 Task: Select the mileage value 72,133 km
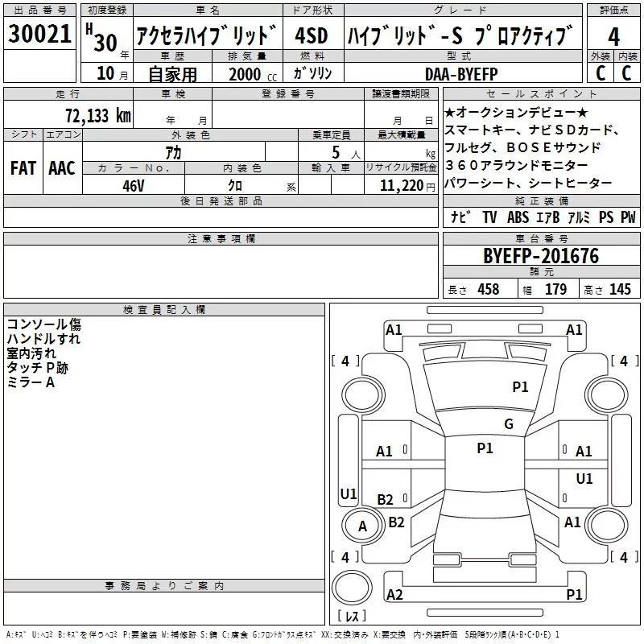click(97, 116)
